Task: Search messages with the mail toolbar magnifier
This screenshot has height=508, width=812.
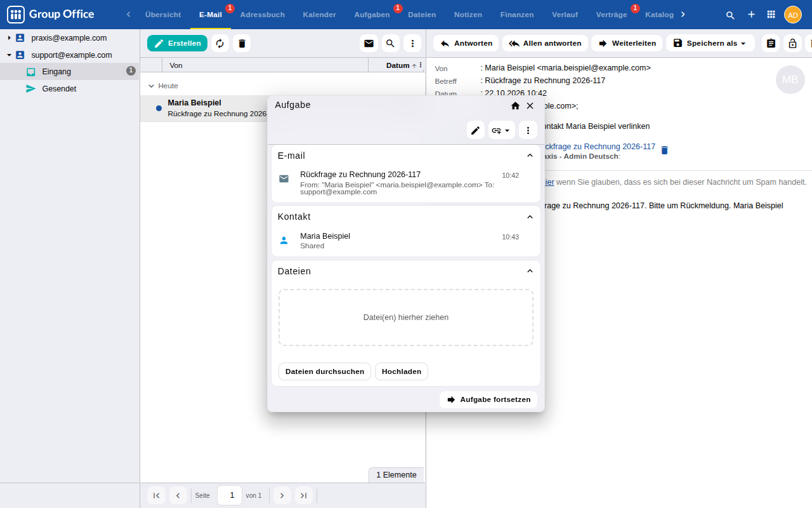Action: [391, 43]
